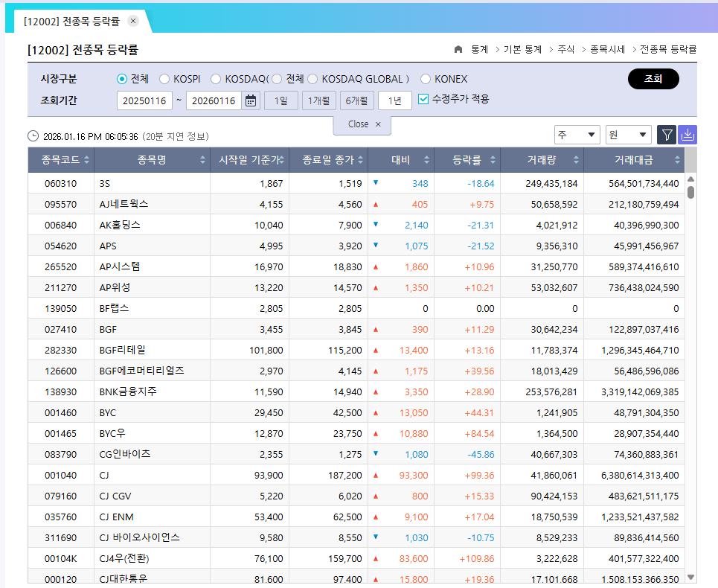
Task: Sort by 대비 column arrows
Action: pos(427,160)
